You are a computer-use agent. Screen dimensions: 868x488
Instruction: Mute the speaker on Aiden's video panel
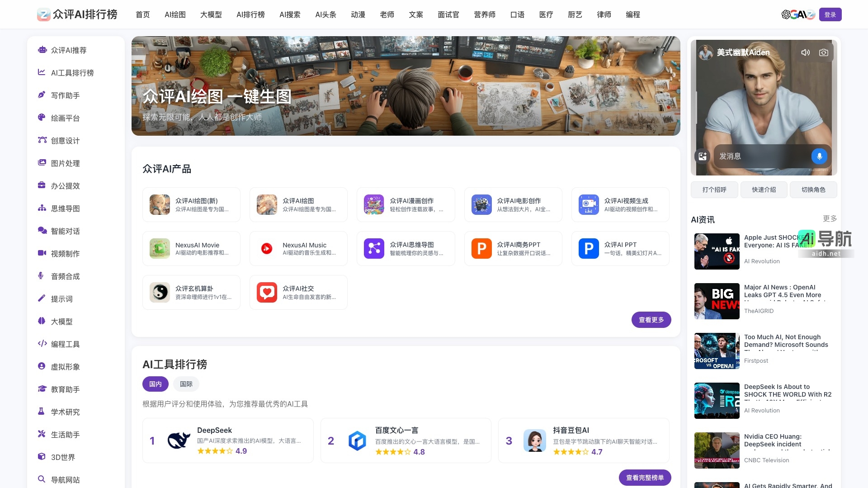(806, 52)
